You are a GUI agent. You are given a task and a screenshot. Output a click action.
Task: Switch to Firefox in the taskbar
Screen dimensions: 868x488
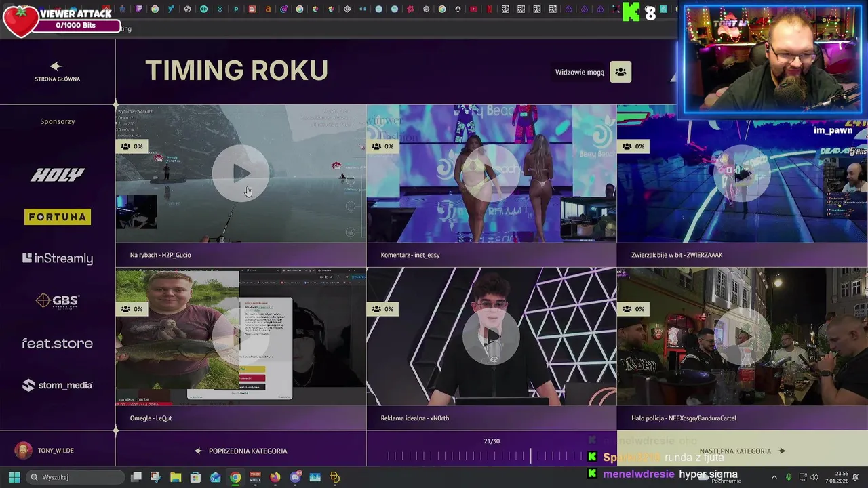click(x=275, y=477)
